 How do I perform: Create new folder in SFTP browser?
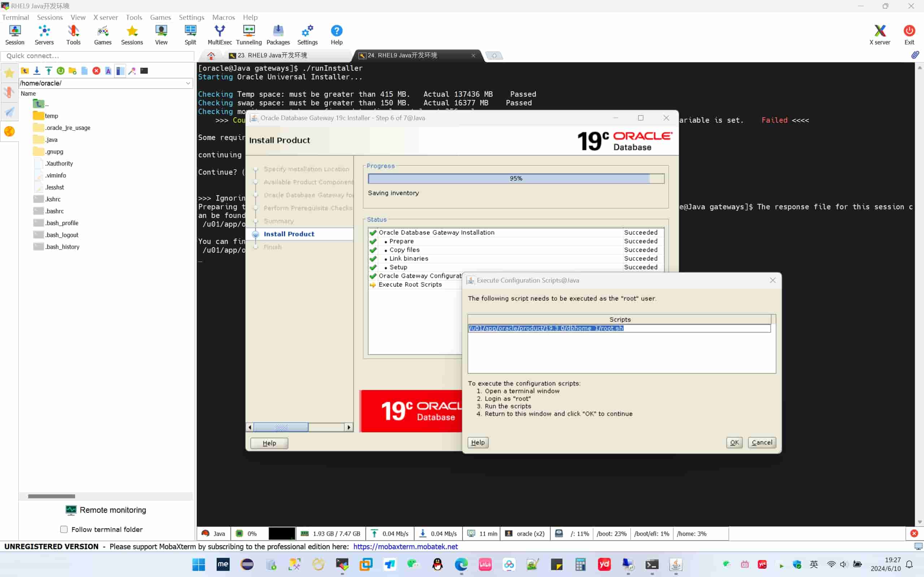pos(73,71)
